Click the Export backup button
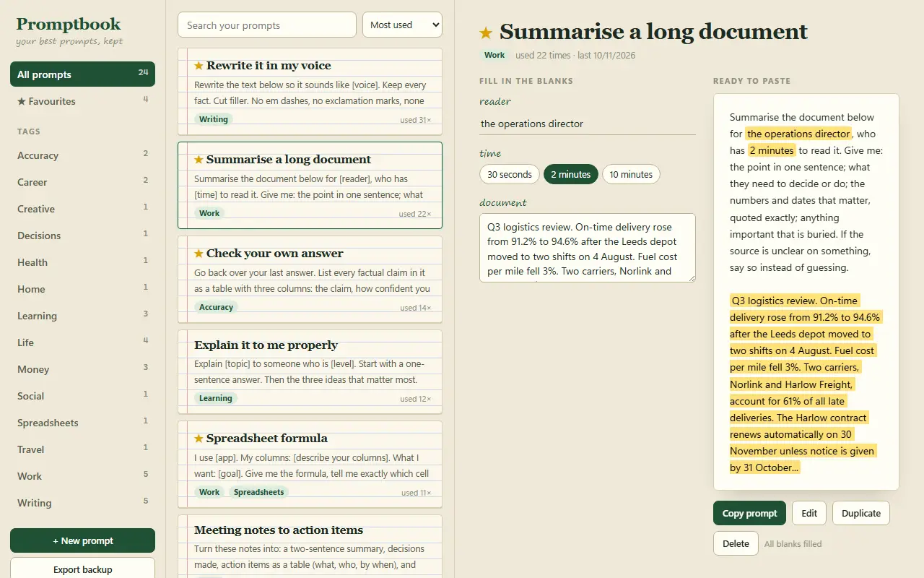Image resolution: width=924 pixels, height=578 pixels. click(x=82, y=569)
